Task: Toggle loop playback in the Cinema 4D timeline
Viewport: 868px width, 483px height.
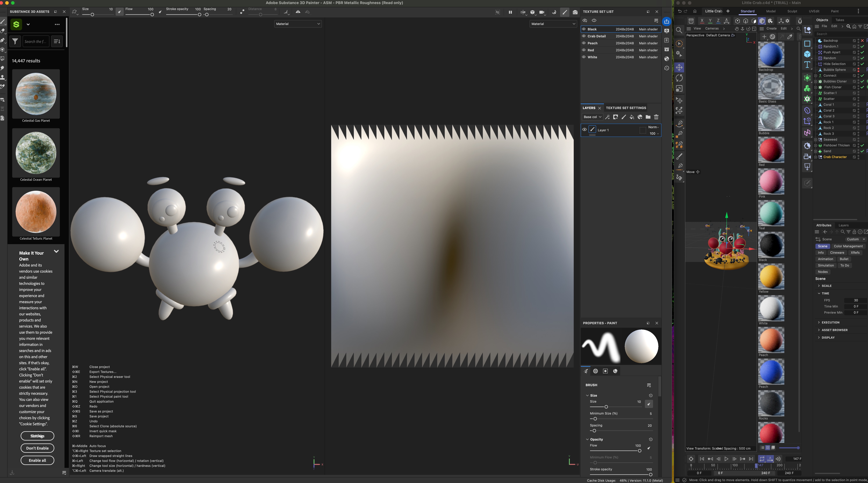Action: [x=762, y=459]
